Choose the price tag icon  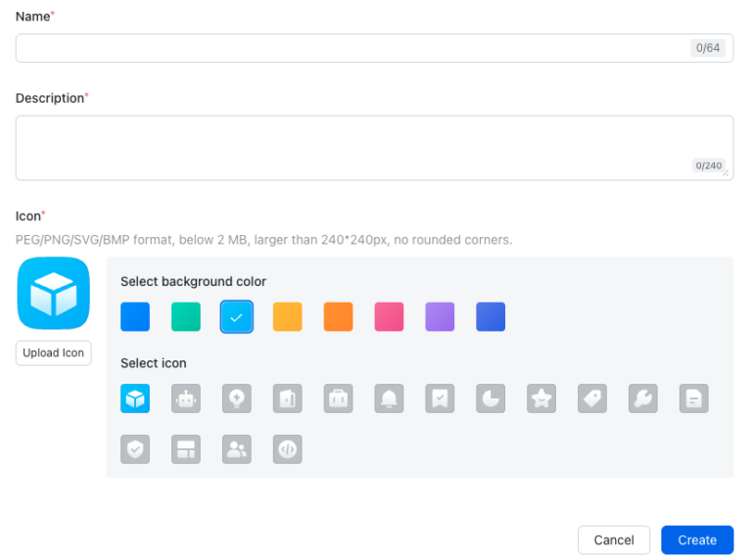click(592, 398)
